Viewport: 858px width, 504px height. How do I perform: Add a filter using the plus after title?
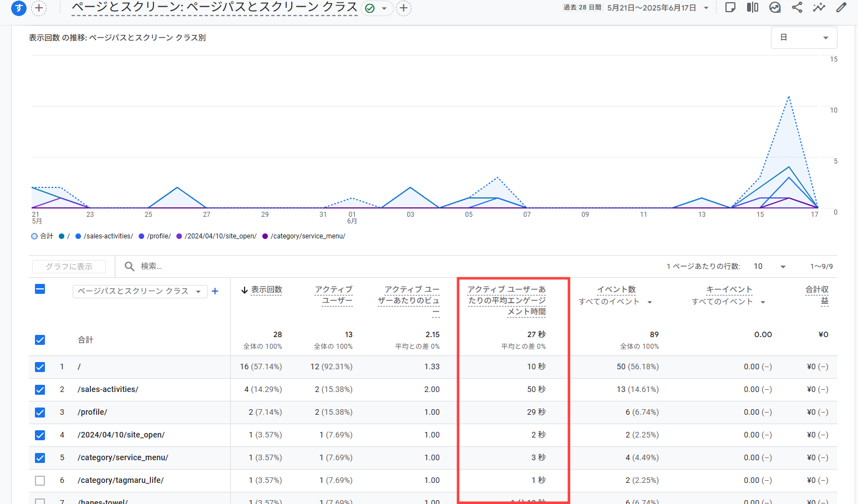click(x=404, y=8)
